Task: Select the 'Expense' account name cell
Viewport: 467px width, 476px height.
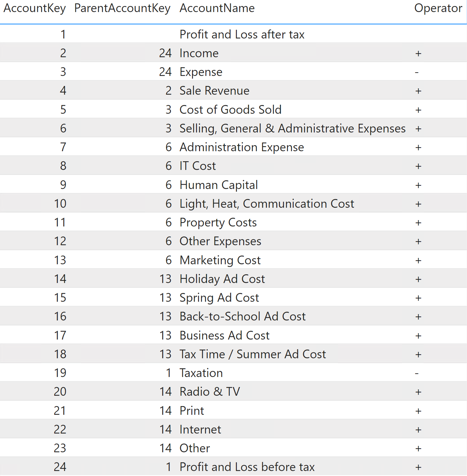Action: click(201, 72)
